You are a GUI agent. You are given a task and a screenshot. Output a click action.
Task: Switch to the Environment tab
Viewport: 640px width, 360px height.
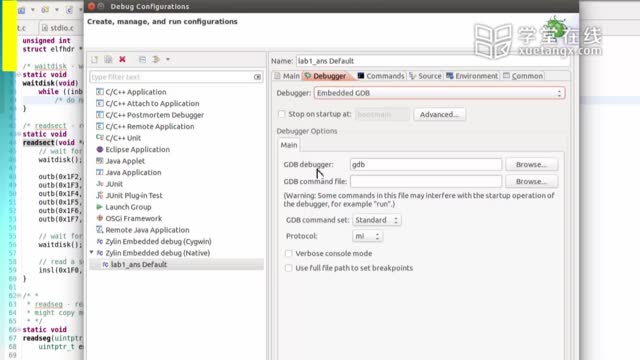click(472, 76)
